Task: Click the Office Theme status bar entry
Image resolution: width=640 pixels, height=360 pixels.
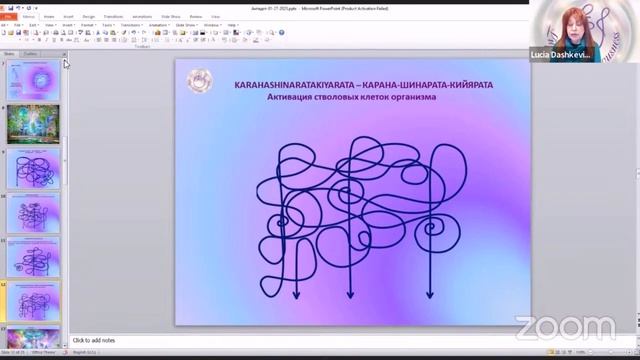Action: [x=43, y=352]
